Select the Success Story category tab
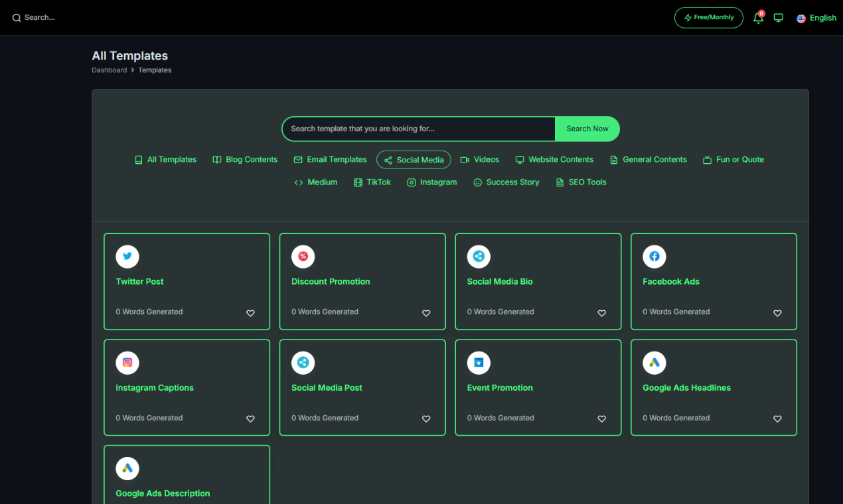The image size is (843, 504). click(x=506, y=182)
